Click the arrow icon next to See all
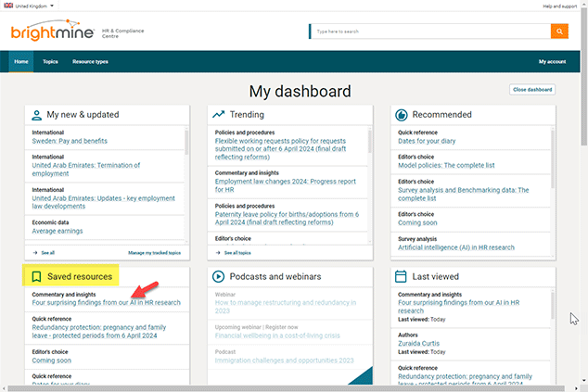Image resolution: width=588 pixels, height=392 pixels. 35,253
